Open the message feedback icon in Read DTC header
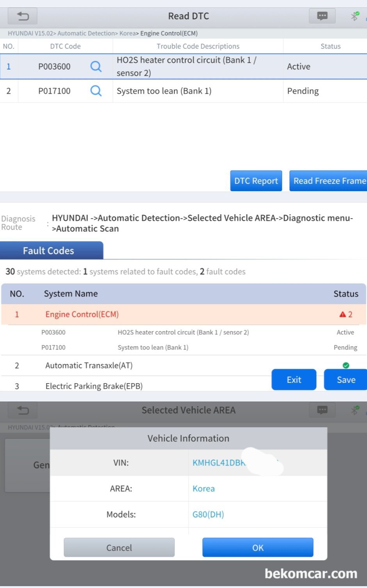This screenshot has width=367, height=588. 322,16
